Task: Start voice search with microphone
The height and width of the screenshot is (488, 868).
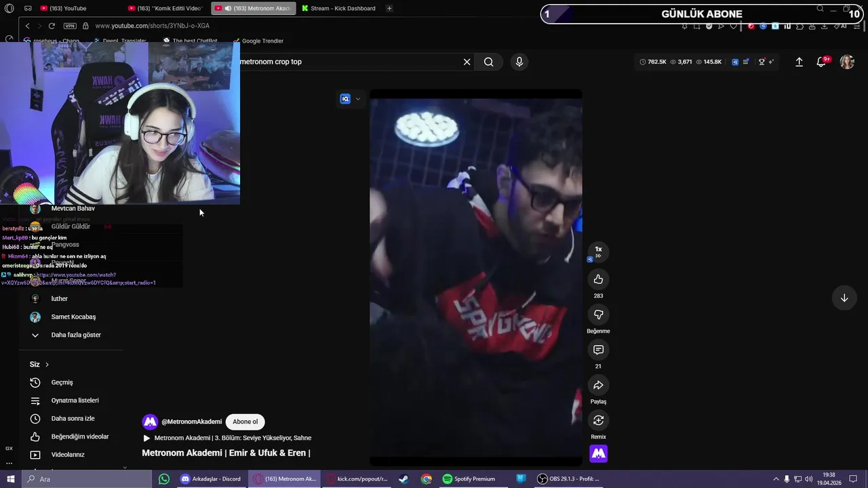Action: click(x=519, y=62)
